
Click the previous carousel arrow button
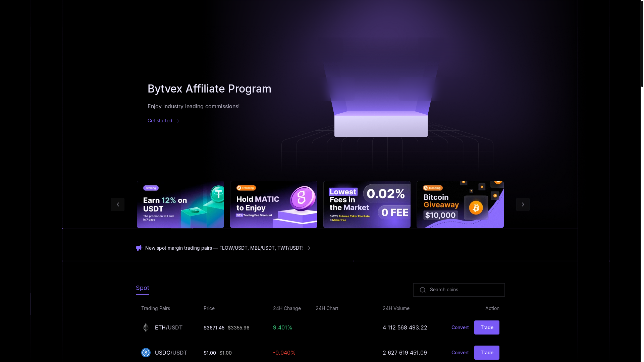click(x=118, y=204)
